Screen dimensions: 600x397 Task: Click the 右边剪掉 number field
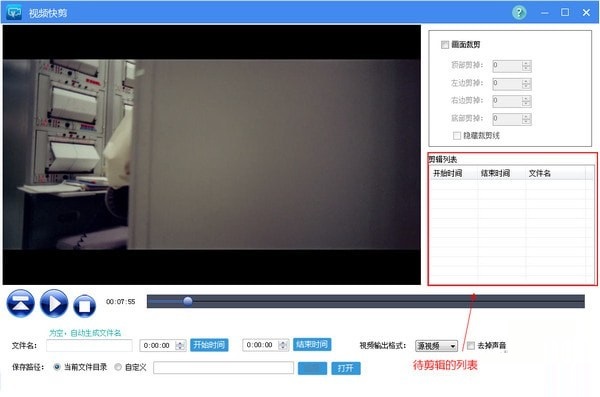pos(507,101)
